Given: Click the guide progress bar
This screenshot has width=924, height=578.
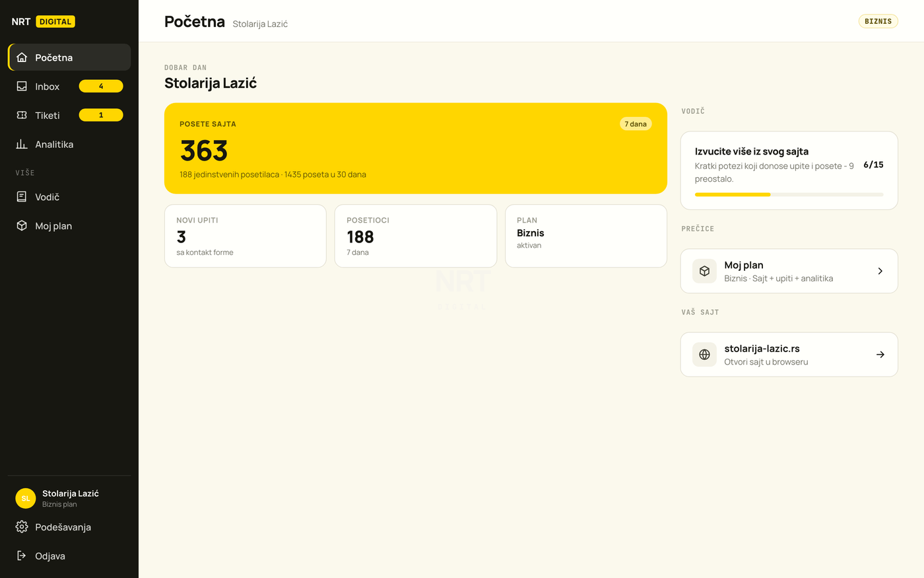Looking at the screenshot, I should point(789,194).
